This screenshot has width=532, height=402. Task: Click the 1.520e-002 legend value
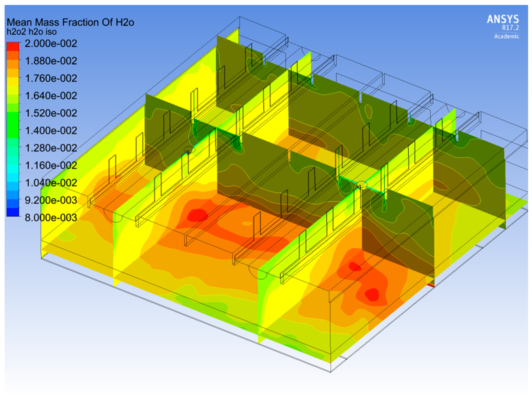51,113
